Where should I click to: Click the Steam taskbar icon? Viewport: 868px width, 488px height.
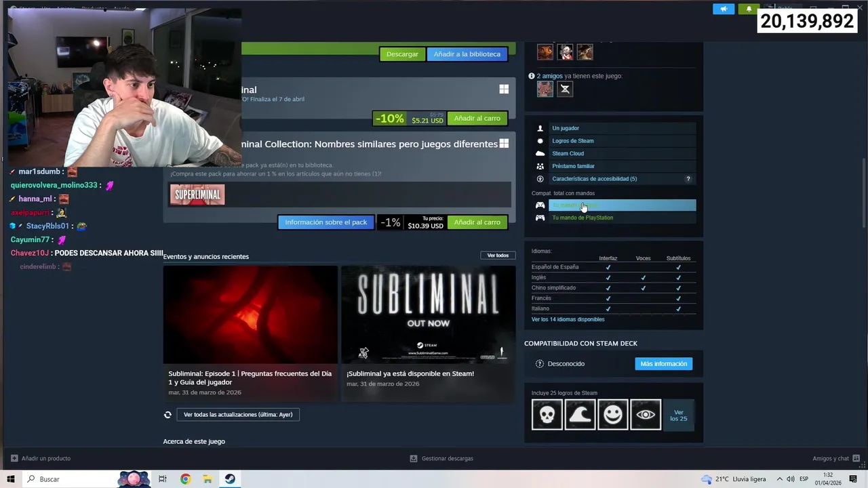tap(230, 479)
